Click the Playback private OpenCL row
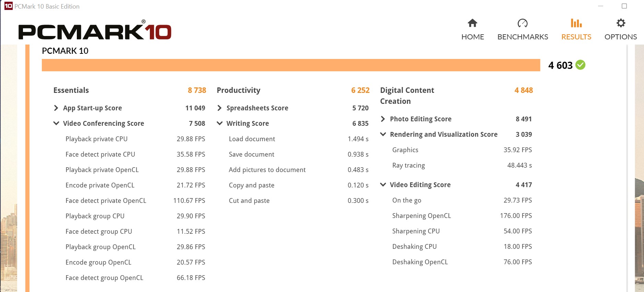 (x=135, y=170)
